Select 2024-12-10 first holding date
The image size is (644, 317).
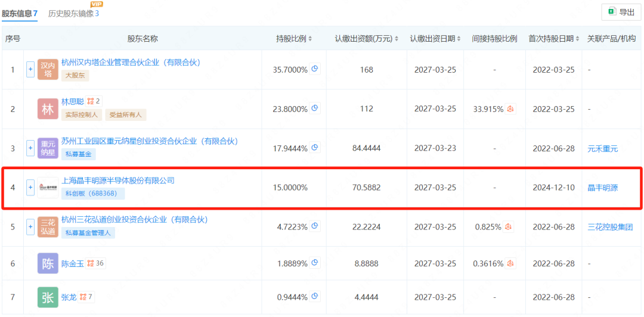(x=553, y=188)
